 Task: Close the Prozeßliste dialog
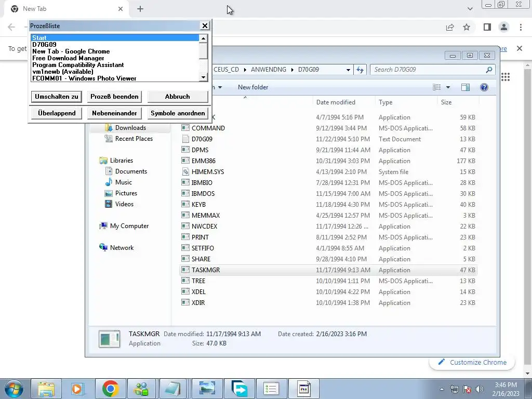pyautogui.click(x=205, y=26)
